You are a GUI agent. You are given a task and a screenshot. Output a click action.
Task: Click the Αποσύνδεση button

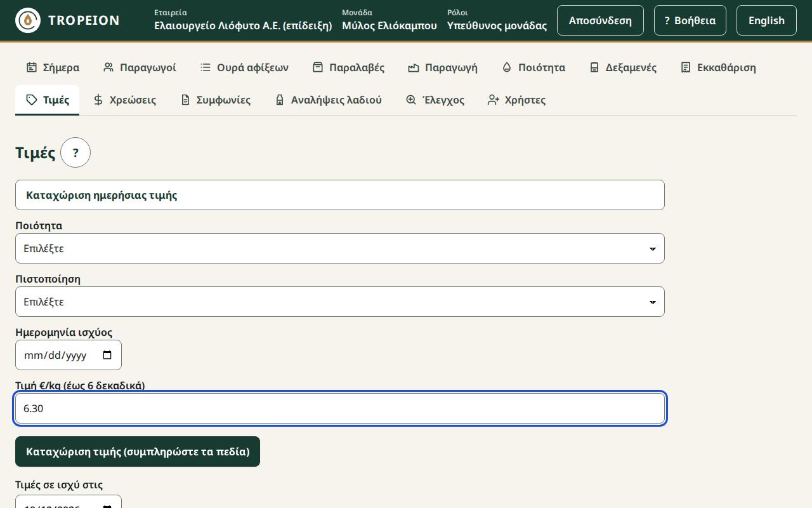point(600,20)
